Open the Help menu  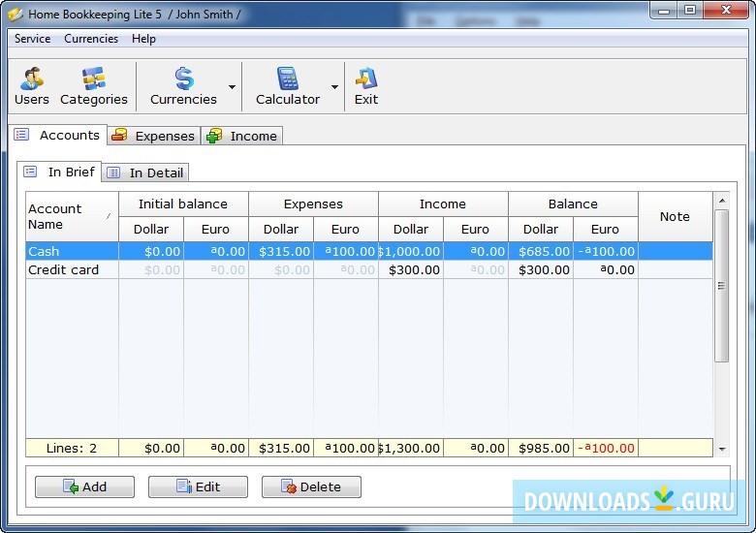pos(143,39)
